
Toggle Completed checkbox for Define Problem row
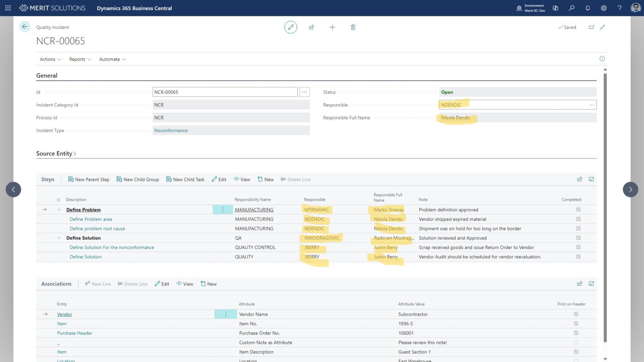coord(578,209)
